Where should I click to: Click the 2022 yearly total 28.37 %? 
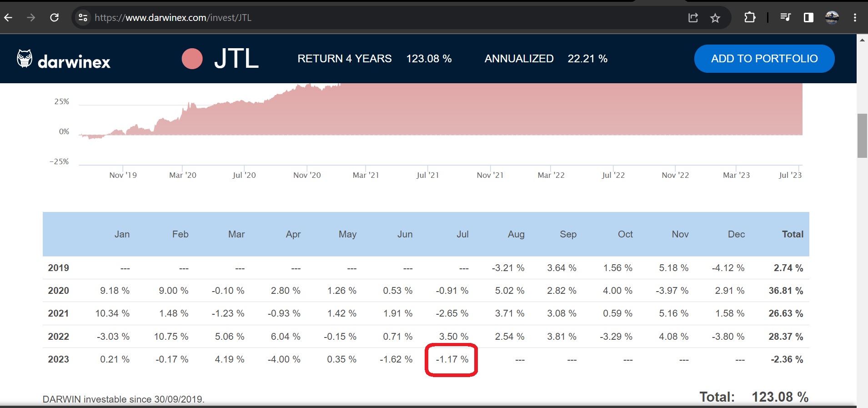point(786,337)
